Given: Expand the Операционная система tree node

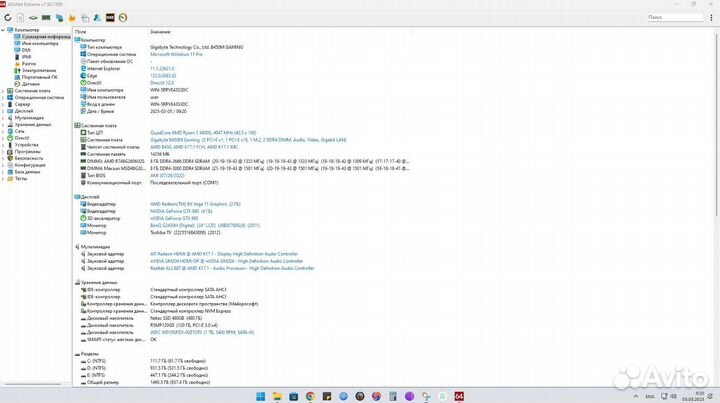Looking at the screenshot, I should [x=3, y=97].
